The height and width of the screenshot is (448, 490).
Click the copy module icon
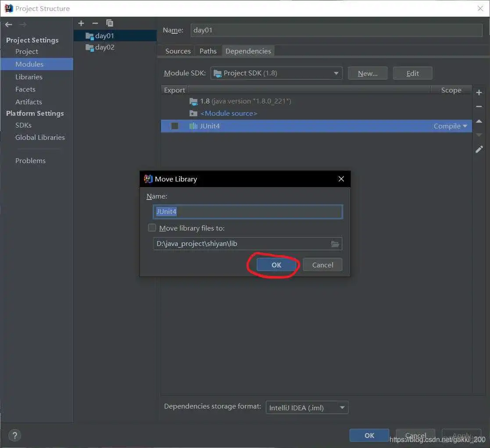click(x=109, y=23)
